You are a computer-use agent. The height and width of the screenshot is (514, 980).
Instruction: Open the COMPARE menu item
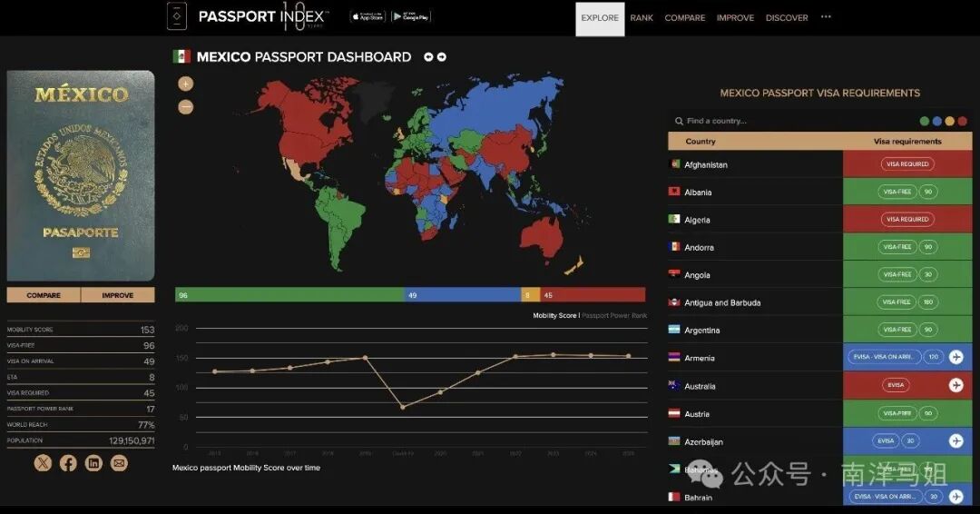pyautogui.click(x=684, y=18)
